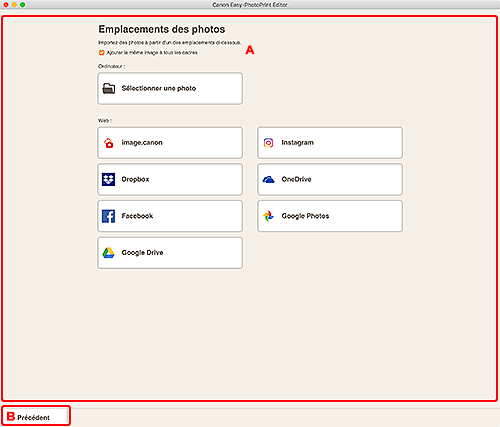
Task: Choose Google Photos as source
Action: point(330,216)
